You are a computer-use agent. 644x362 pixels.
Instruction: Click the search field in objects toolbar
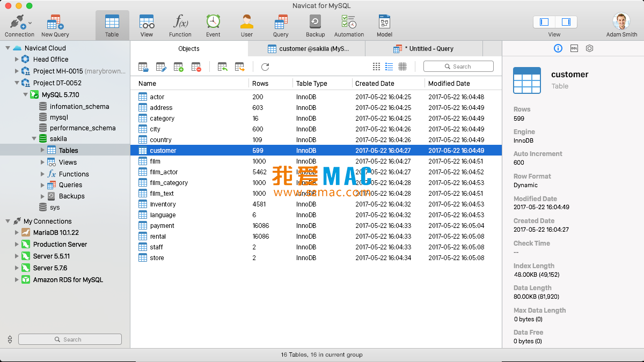tap(458, 67)
